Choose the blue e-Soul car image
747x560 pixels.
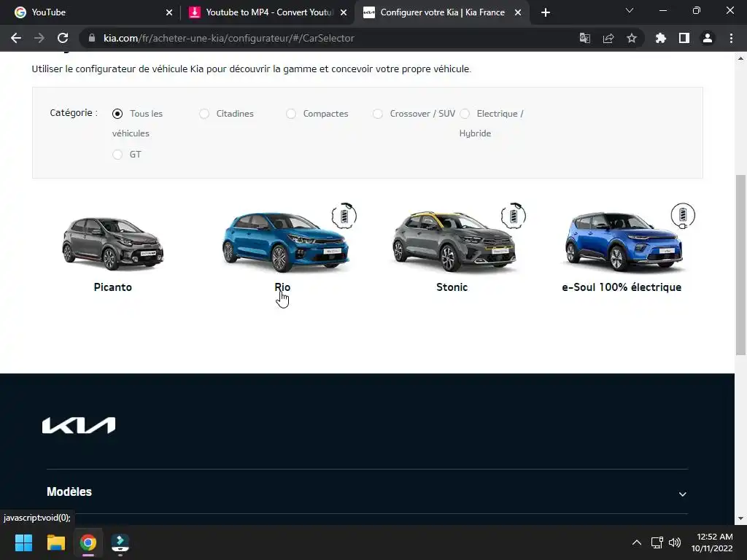click(x=624, y=241)
